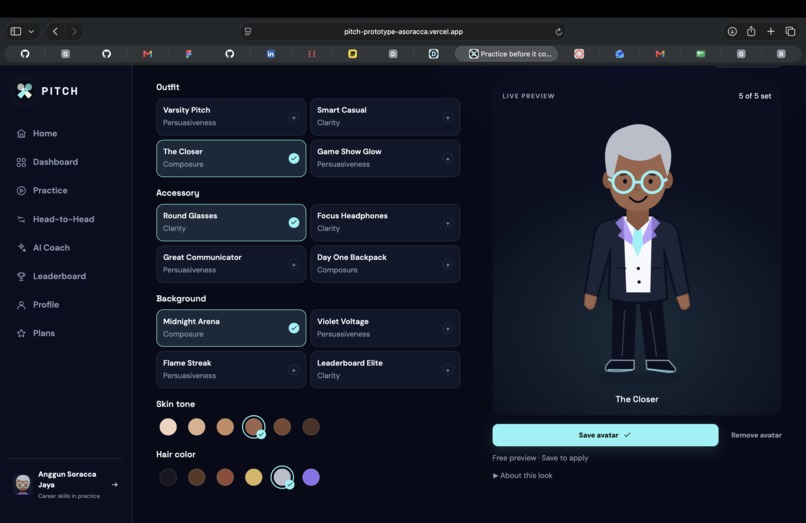Open the sidebar dropdown chevron in toolbar
806x523 pixels.
click(31, 31)
